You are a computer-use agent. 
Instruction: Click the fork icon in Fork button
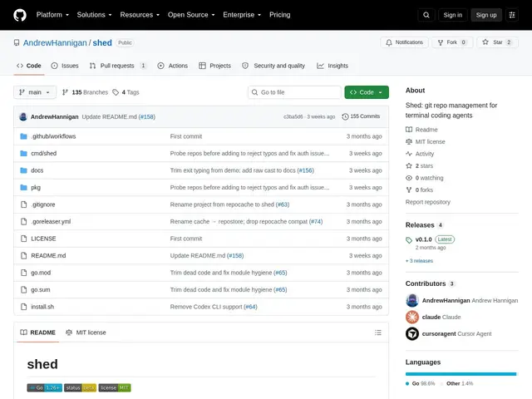pos(441,42)
